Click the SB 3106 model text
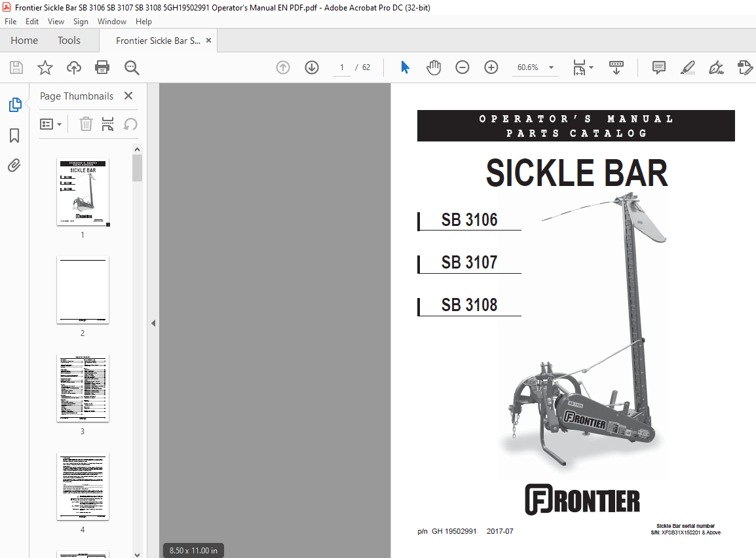756x558 pixels. point(469,220)
